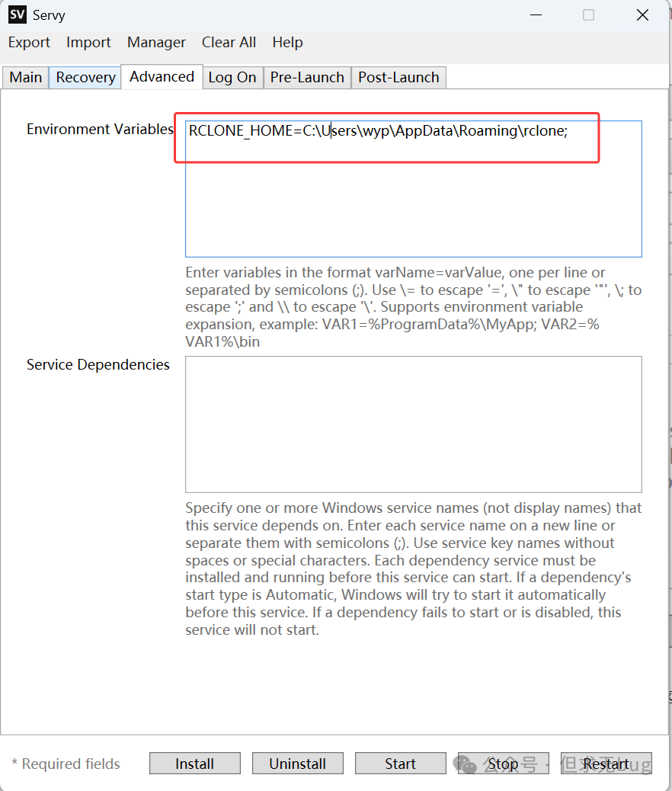
Task: Hit the Restart button
Action: 606,764
